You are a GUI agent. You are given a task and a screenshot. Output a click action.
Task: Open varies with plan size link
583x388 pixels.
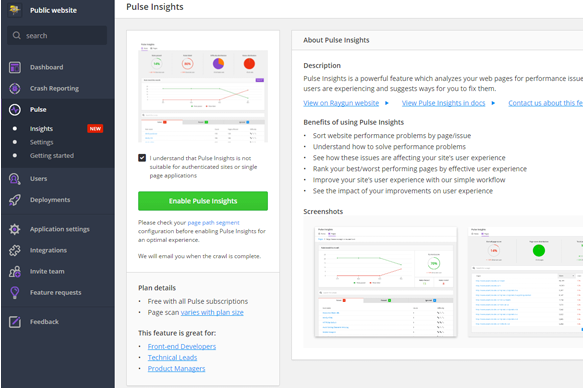pyautogui.click(x=212, y=312)
